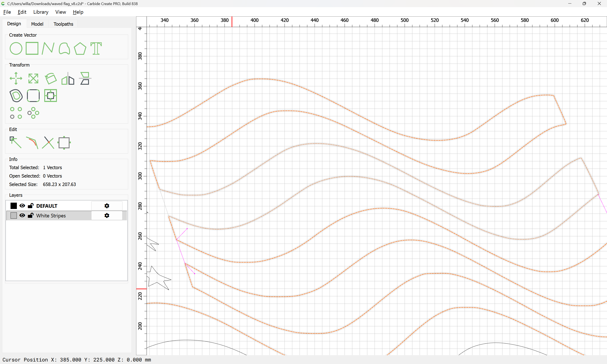Switch to the Toolpaths tab
This screenshot has width=607, height=364.
63,24
